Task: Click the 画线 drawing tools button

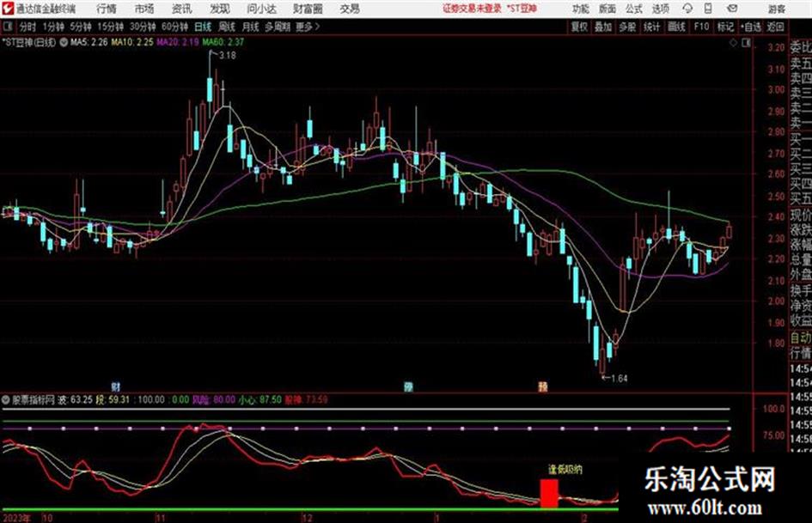Action: coord(676,27)
